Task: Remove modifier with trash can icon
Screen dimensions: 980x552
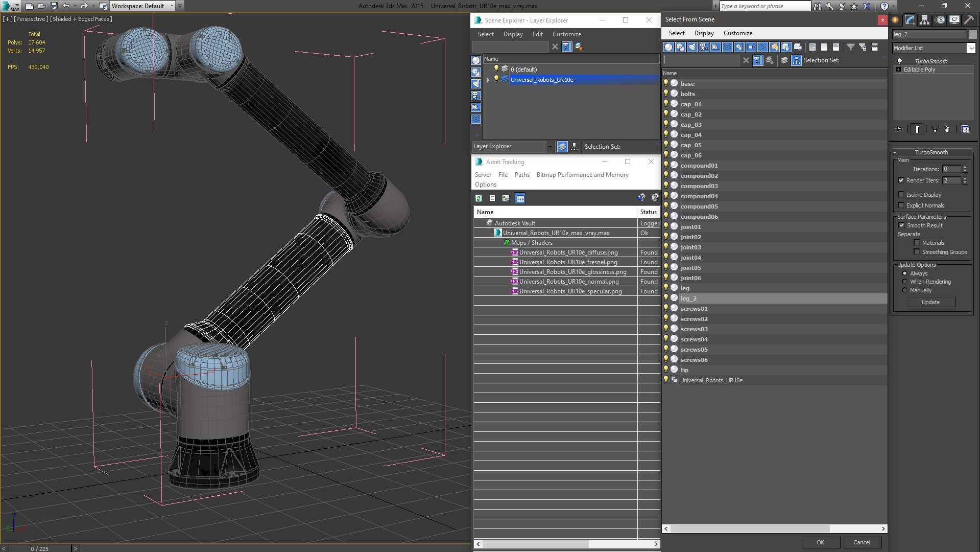Action: [947, 129]
